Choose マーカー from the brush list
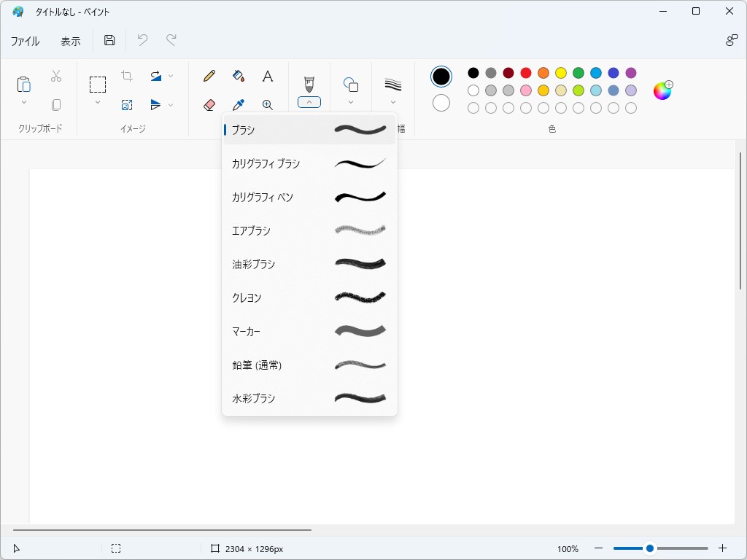 [x=309, y=331]
